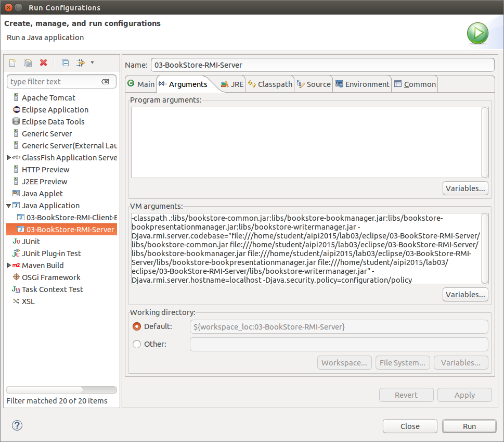Click inside the VM arguments text area
The height and width of the screenshot is (442, 504).
pyautogui.click(x=306, y=249)
